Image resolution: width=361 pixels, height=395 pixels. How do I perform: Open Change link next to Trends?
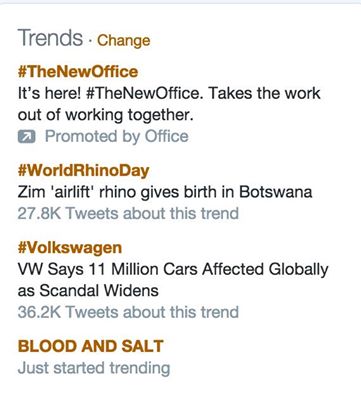pos(124,41)
